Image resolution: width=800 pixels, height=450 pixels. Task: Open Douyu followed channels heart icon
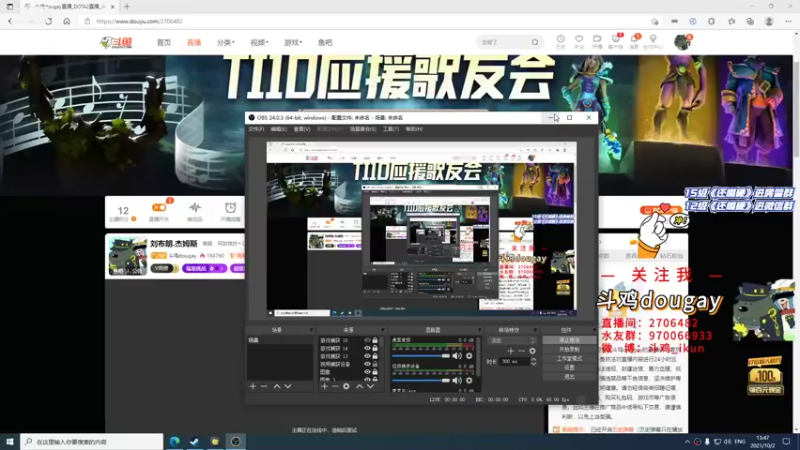[x=579, y=41]
